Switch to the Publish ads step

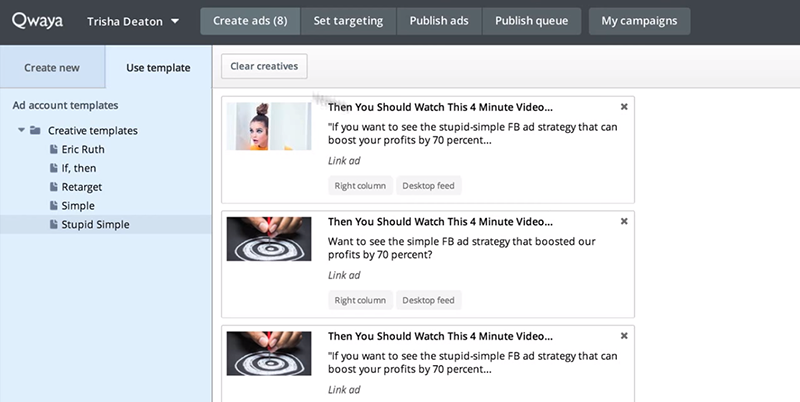(x=440, y=21)
